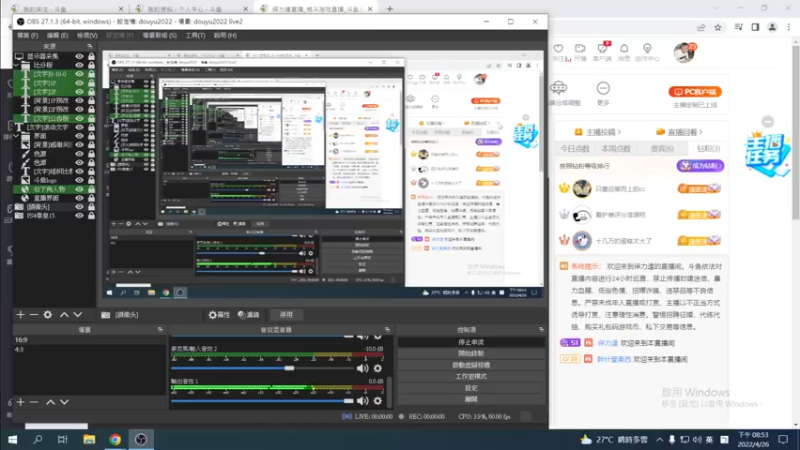
Task: Adjust 麥克風/輸入音效 2 volume slider
Action: (x=289, y=368)
